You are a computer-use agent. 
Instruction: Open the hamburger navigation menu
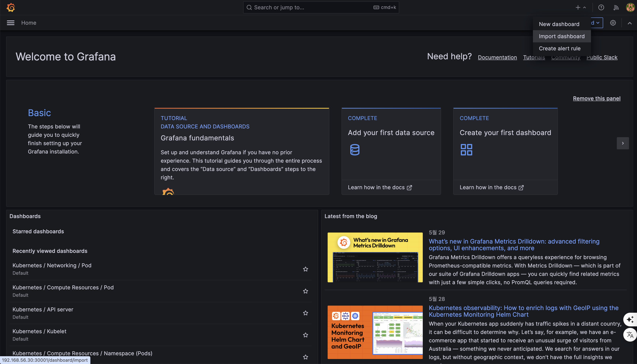[10, 23]
